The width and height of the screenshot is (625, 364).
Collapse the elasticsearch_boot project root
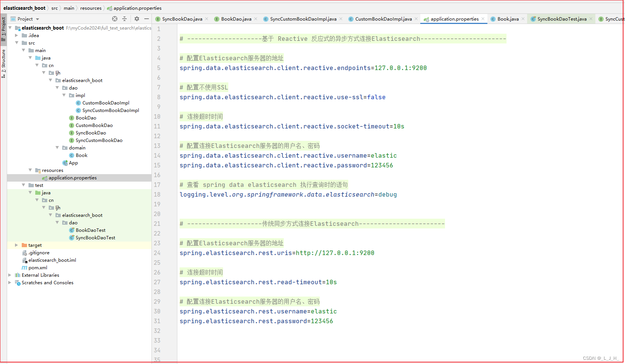[x=10, y=28]
